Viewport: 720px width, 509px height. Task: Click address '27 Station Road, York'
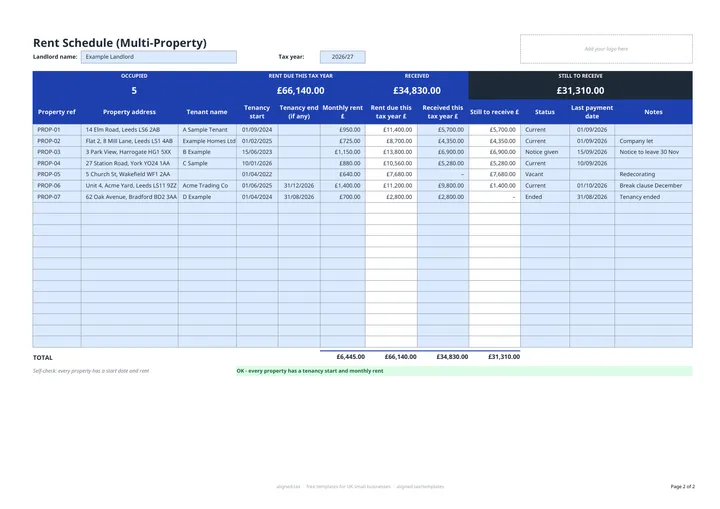[129, 164]
